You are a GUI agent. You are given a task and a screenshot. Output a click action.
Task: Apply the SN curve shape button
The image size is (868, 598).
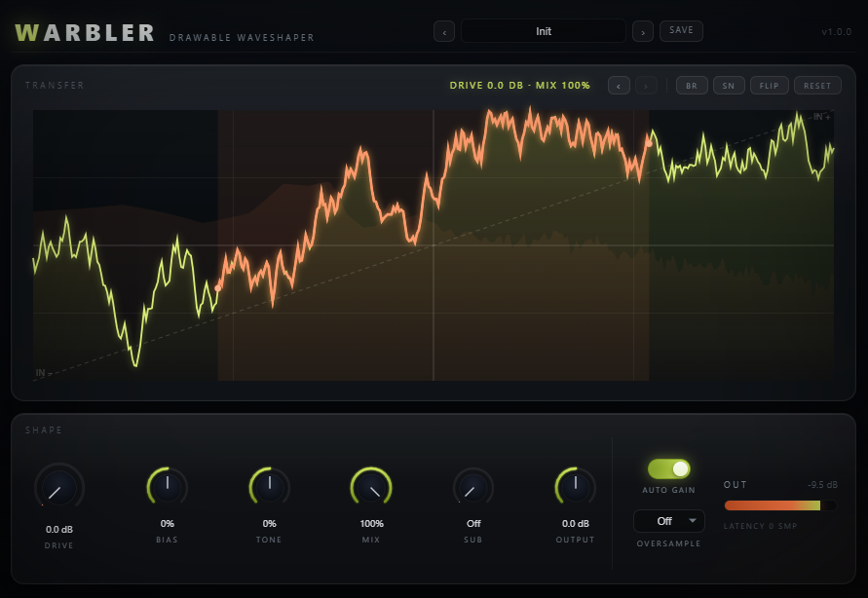click(729, 86)
